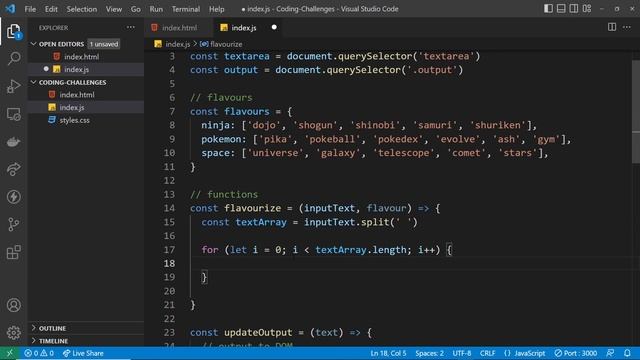Click Port : 3000 Live Server status
Image resolution: width=640 pixels, height=360 pixels.
click(576, 353)
